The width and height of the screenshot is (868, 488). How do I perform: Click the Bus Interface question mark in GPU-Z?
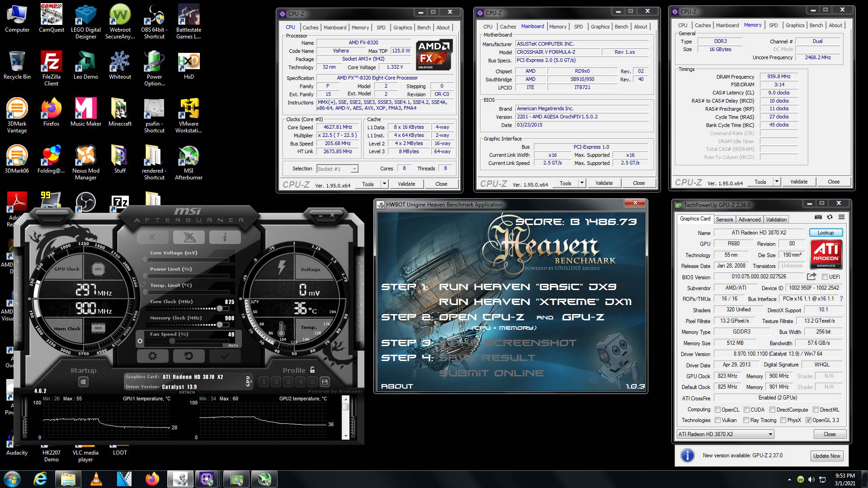(841, 299)
